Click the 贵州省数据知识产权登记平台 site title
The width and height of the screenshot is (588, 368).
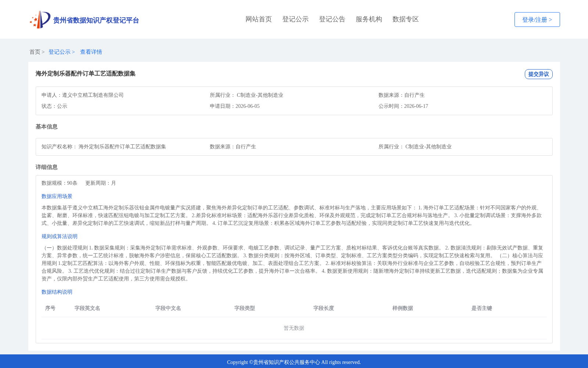click(96, 20)
